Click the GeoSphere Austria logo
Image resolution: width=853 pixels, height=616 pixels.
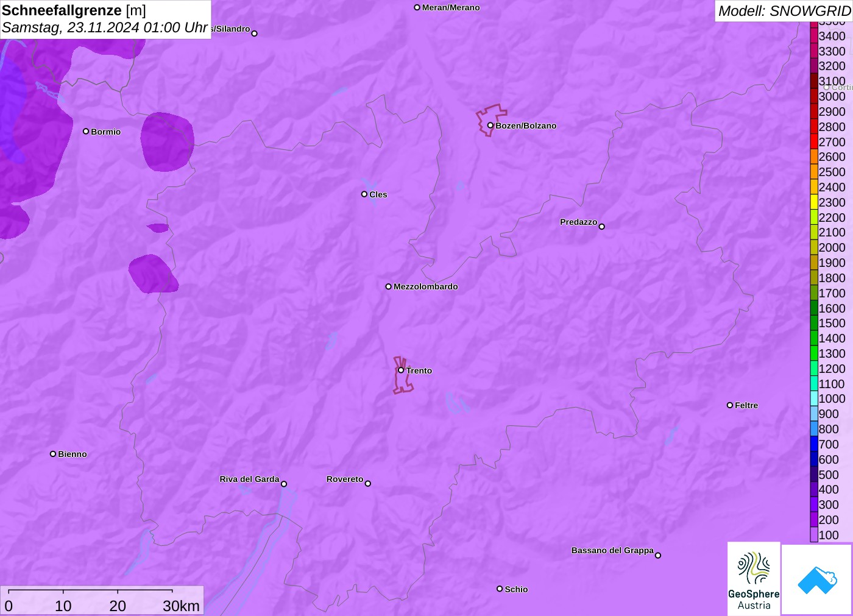[x=754, y=578]
